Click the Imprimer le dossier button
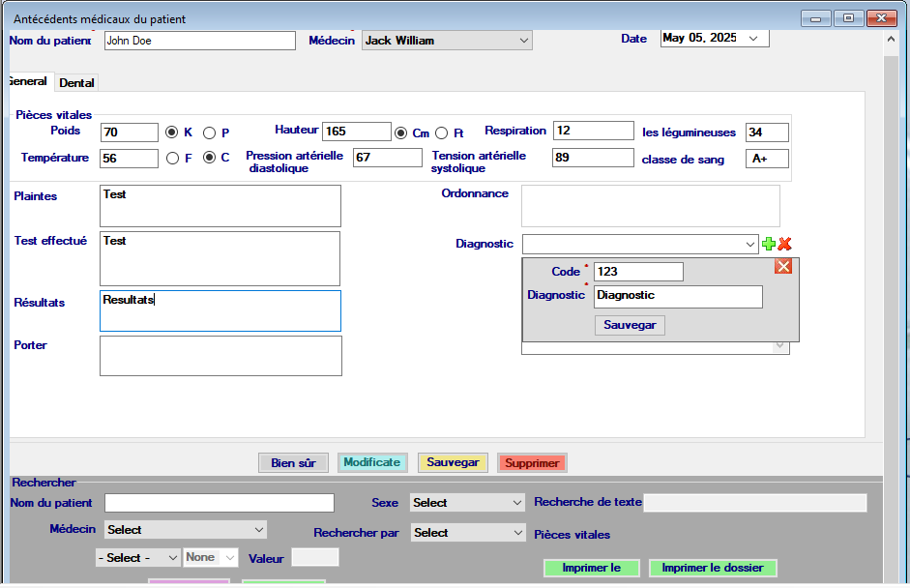 [x=713, y=568]
